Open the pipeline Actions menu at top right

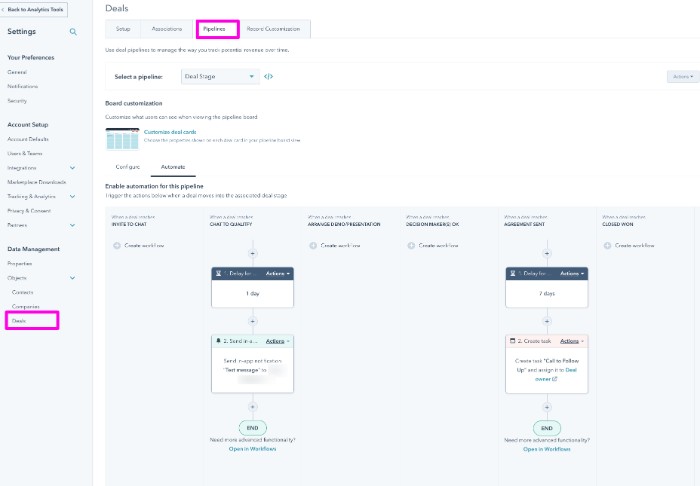(x=683, y=77)
